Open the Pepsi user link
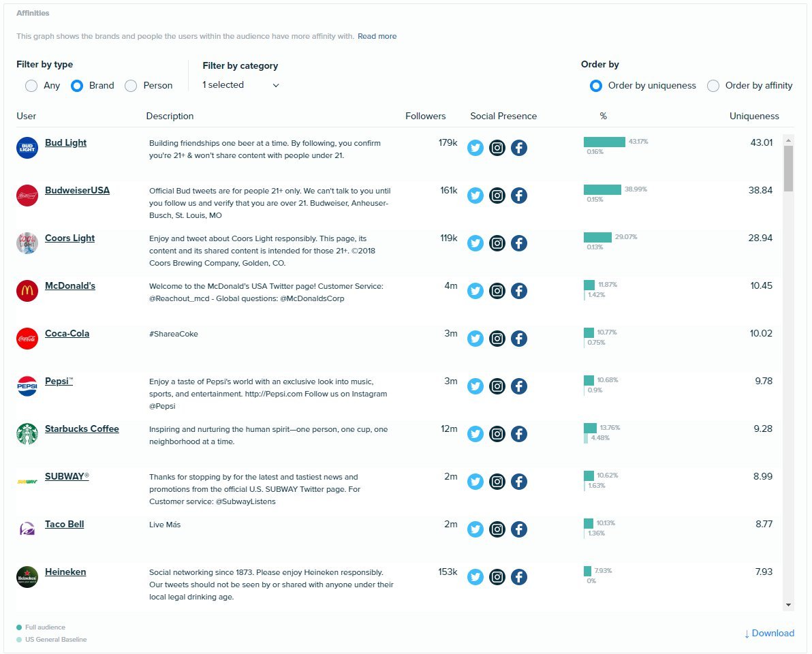 [59, 381]
